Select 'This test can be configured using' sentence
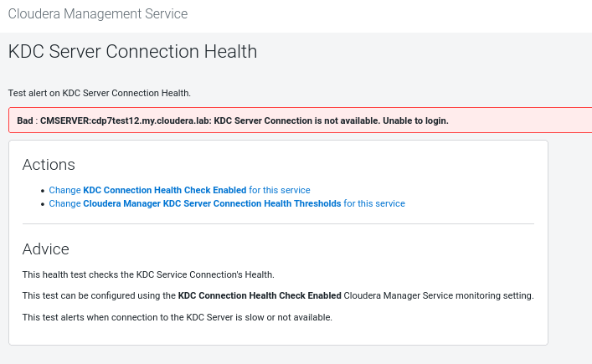 pyautogui.click(x=278, y=295)
